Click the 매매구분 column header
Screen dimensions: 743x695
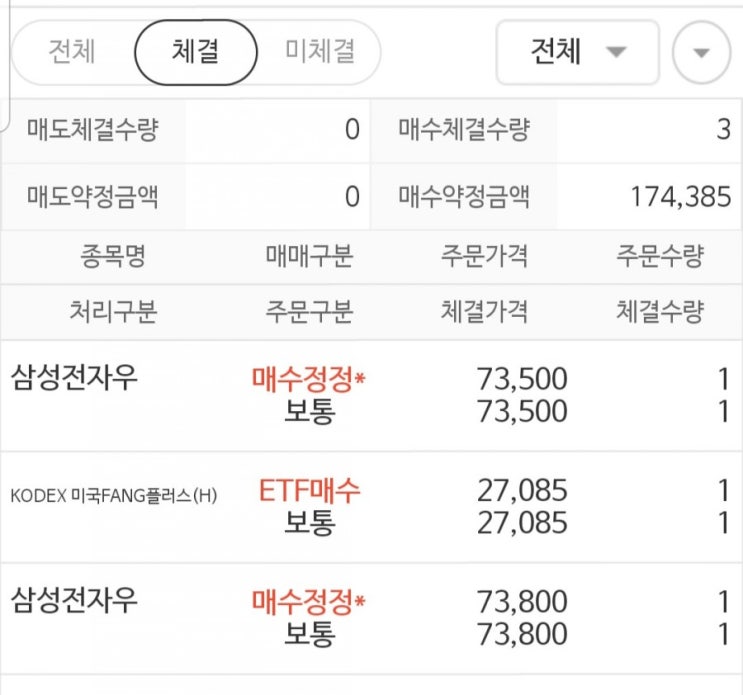309,257
